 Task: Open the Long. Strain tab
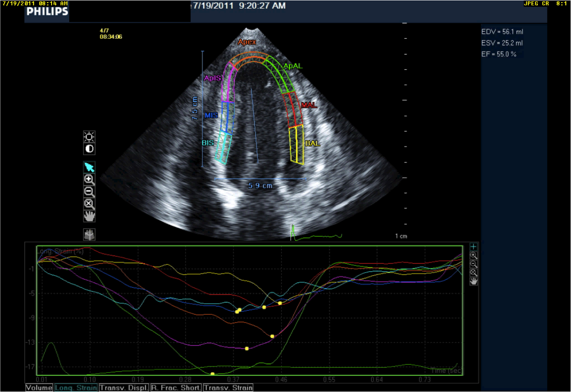click(76, 388)
